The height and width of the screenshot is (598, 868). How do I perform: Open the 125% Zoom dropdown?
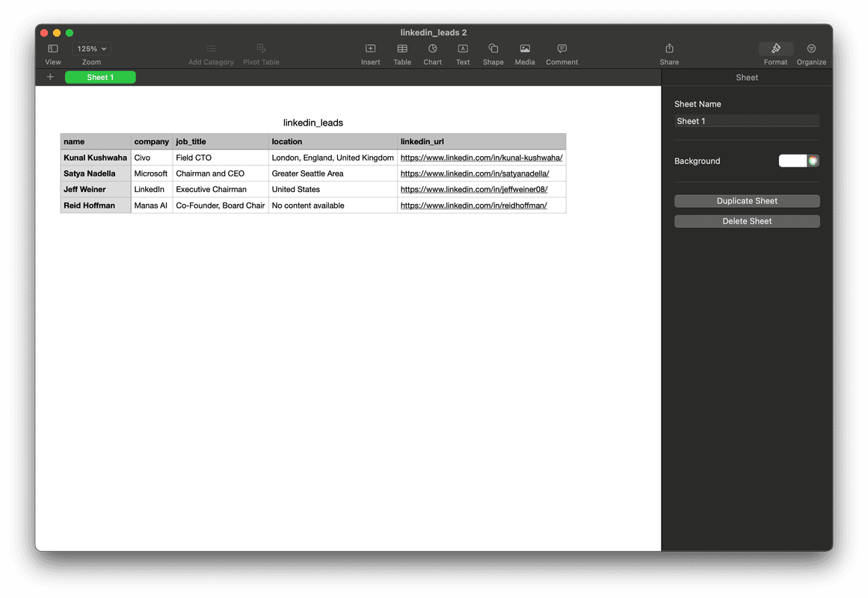tap(92, 49)
